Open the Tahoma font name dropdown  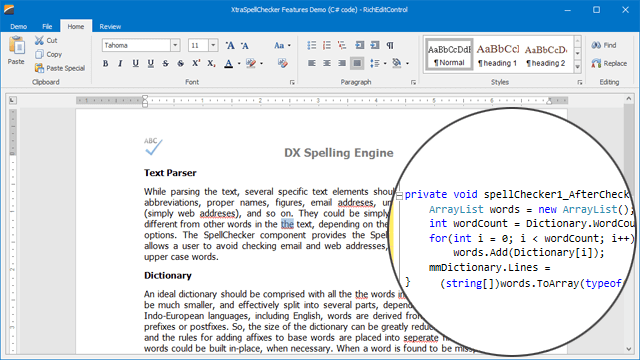[175, 45]
